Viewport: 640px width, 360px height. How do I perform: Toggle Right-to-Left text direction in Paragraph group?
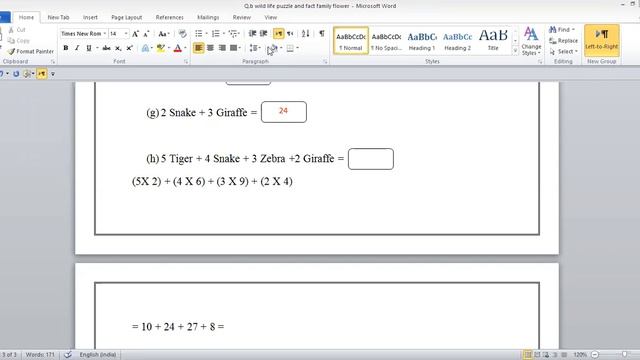290,33
